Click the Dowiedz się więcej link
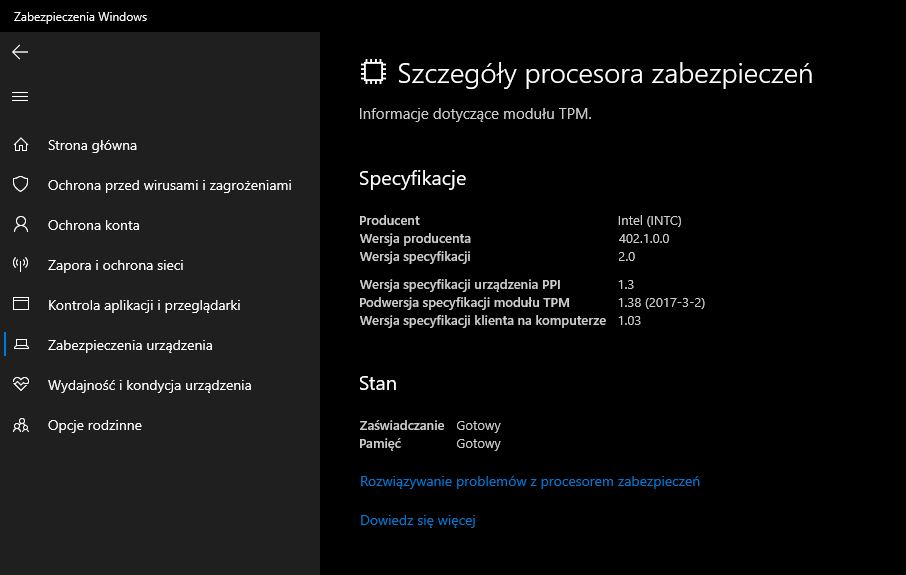 pos(417,520)
